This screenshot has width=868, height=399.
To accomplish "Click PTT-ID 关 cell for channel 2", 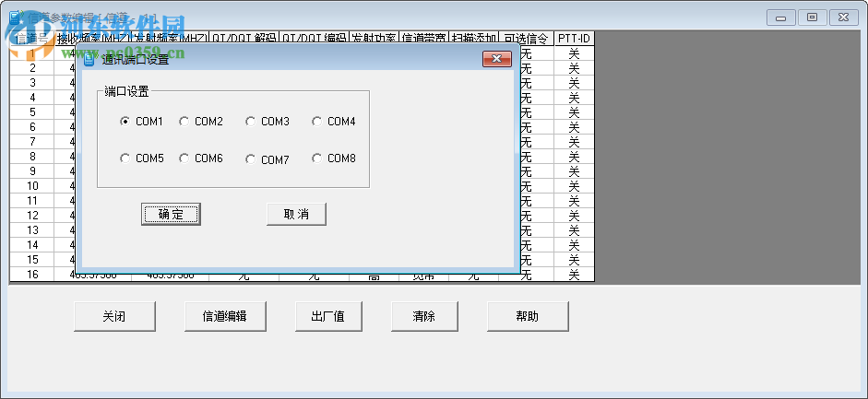I will tap(574, 68).
